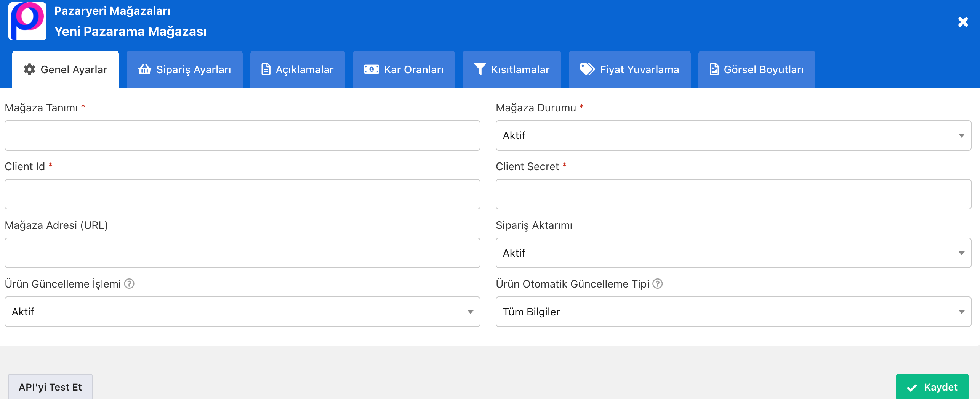Show help for Ürün Güncelleme İşlemi
This screenshot has height=399, width=980.
129,284
